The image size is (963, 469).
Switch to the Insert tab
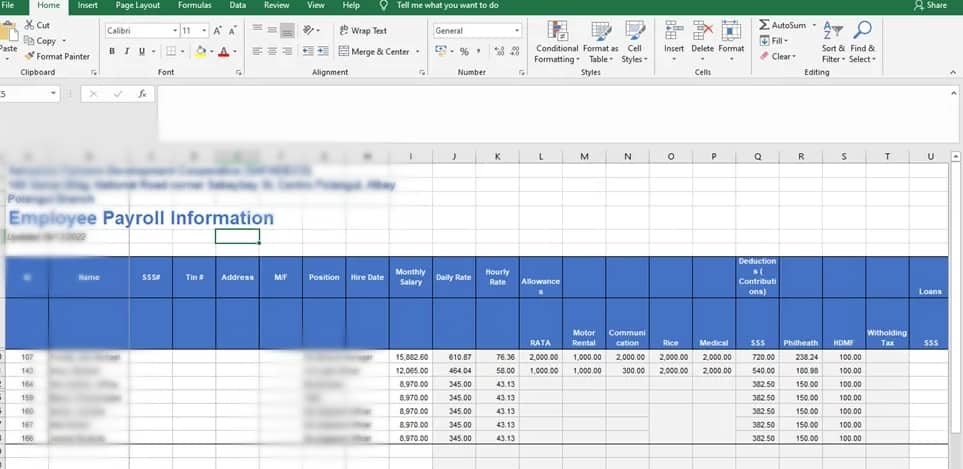tap(87, 5)
